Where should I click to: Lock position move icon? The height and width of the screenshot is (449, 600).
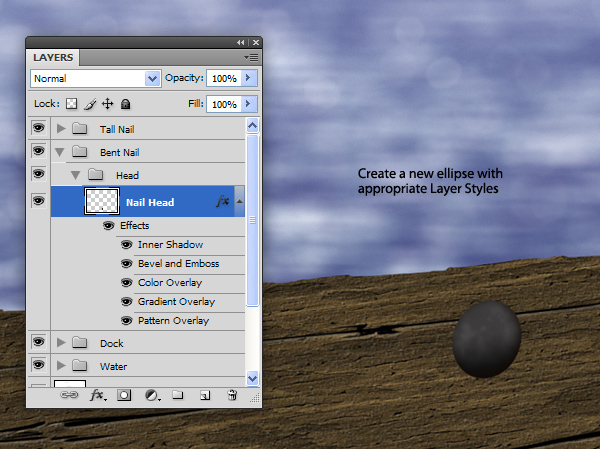point(108,104)
